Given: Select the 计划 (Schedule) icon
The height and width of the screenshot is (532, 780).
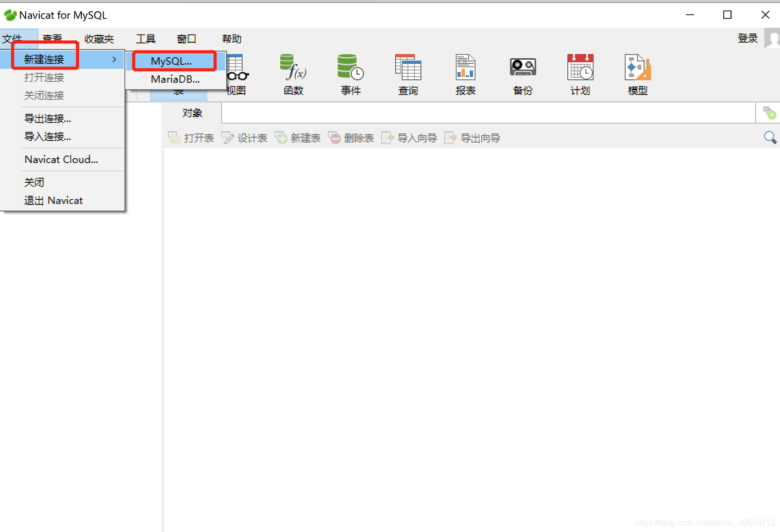Looking at the screenshot, I should (580, 74).
